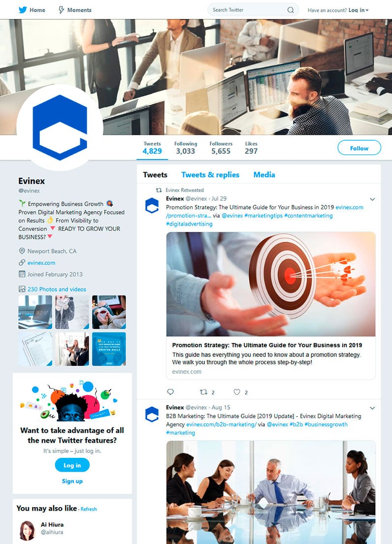Reply to Promotion Strategy tweet

coord(170,392)
